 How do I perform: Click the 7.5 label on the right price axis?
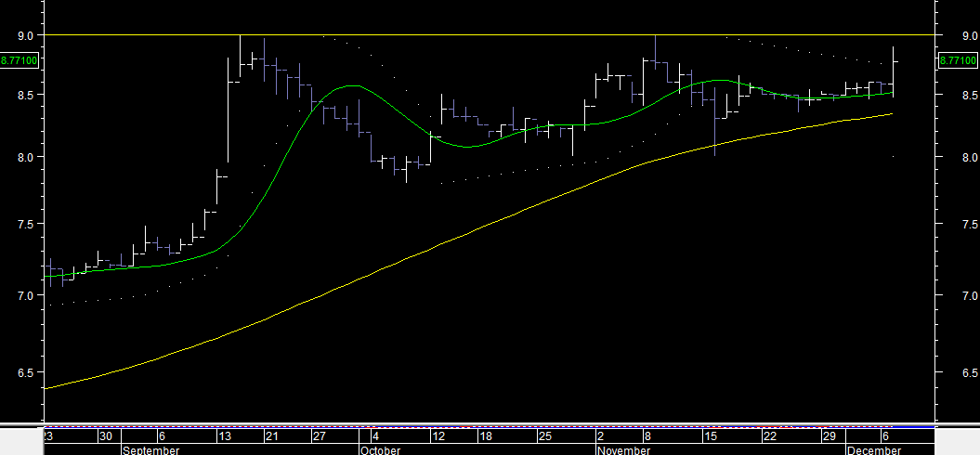971,225
